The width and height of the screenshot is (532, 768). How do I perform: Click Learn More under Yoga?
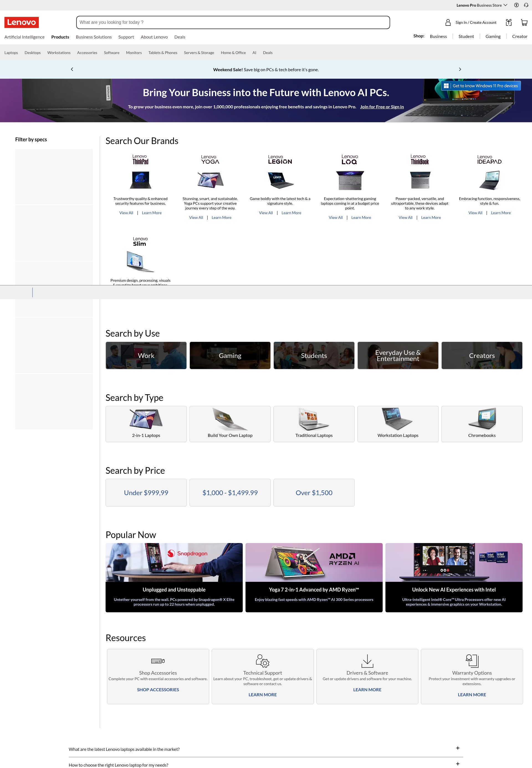pos(221,217)
